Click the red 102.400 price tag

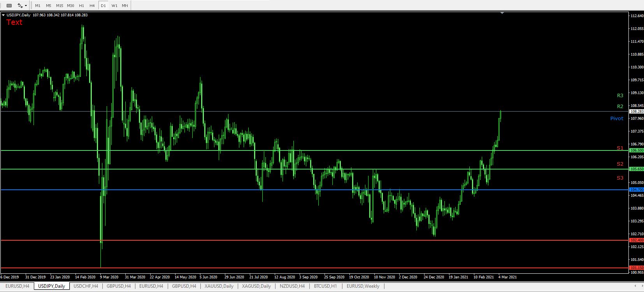coord(637,240)
